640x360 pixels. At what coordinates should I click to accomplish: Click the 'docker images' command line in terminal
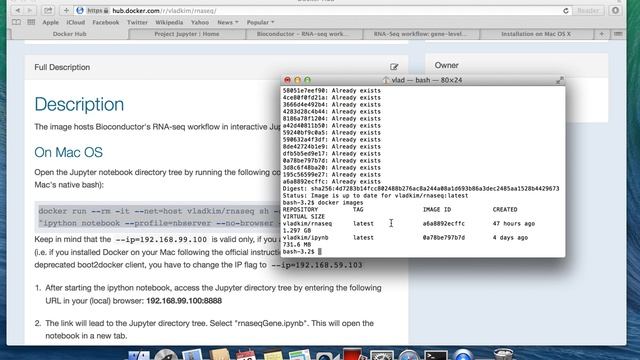[323, 202]
